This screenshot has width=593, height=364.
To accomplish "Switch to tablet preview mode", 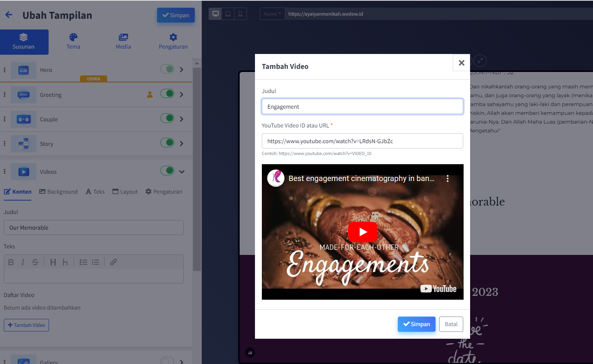I will 228,14.
